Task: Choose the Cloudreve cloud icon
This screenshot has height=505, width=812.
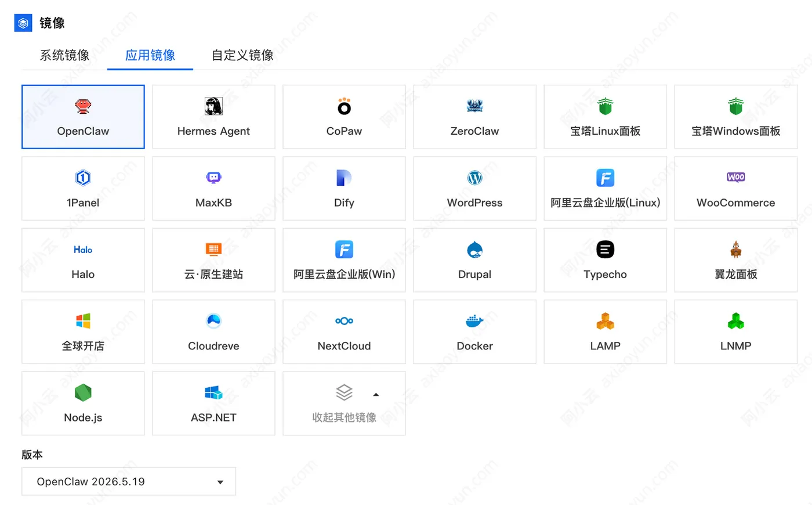Action: coord(213,320)
